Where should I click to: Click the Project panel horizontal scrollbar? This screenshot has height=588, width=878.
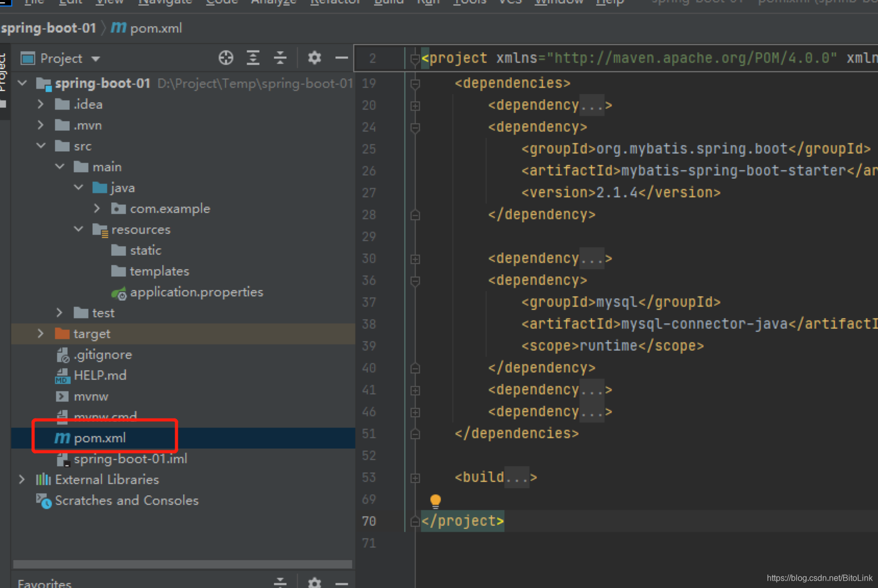click(182, 565)
